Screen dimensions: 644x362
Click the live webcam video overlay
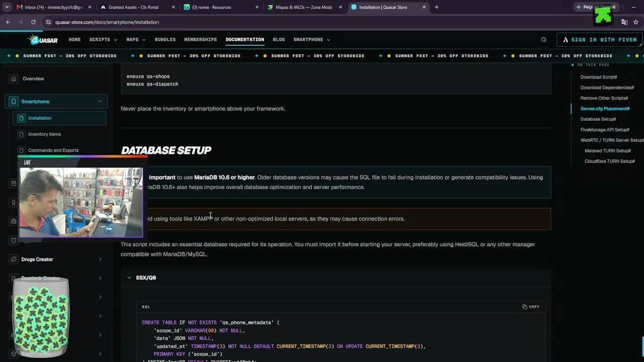click(x=81, y=202)
